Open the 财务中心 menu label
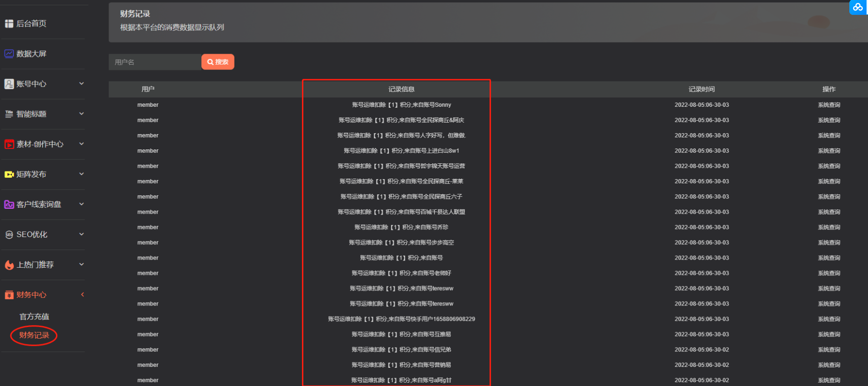 (x=31, y=295)
